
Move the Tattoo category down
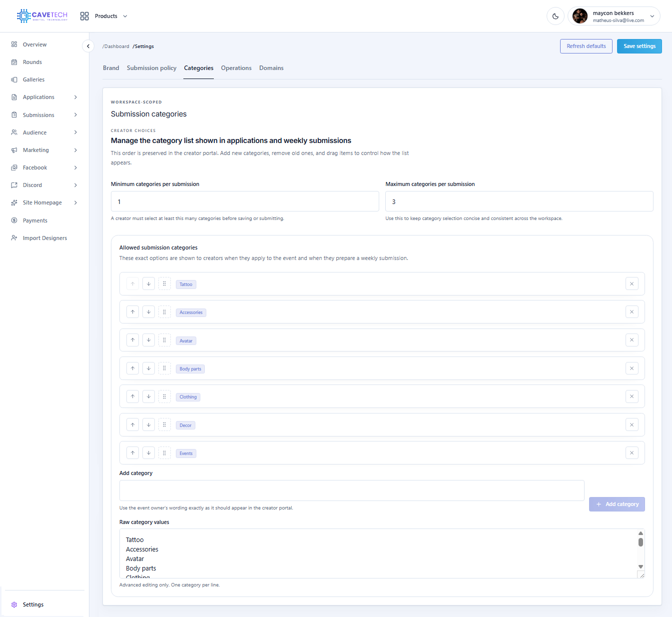(x=148, y=284)
